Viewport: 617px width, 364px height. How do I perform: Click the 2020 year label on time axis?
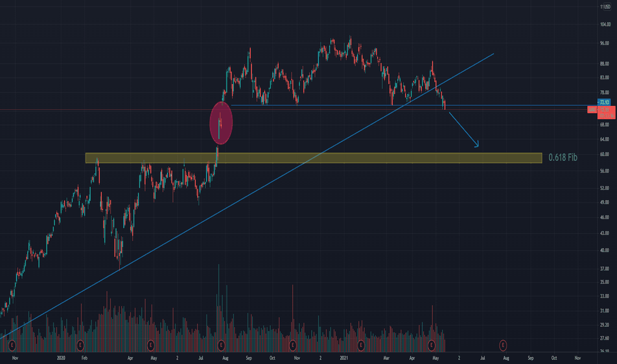point(61,358)
